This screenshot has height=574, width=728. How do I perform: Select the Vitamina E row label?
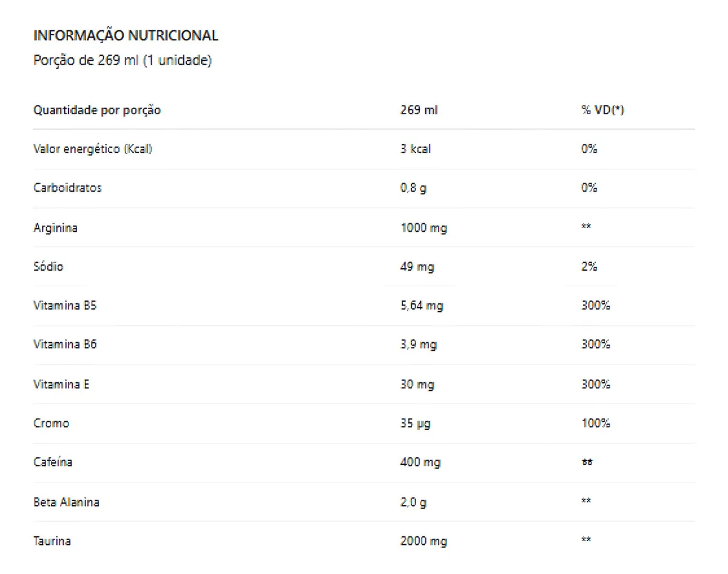[61, 384]
